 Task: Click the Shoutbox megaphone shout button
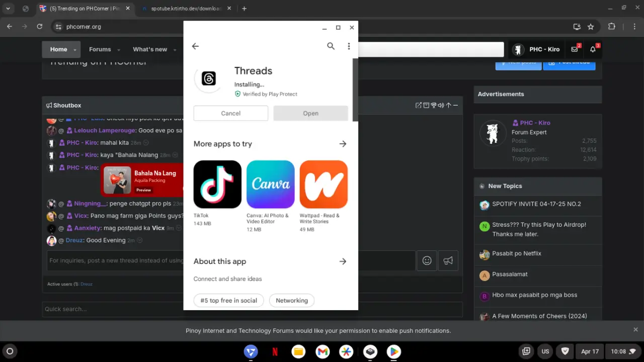click(x=448, y=260)
